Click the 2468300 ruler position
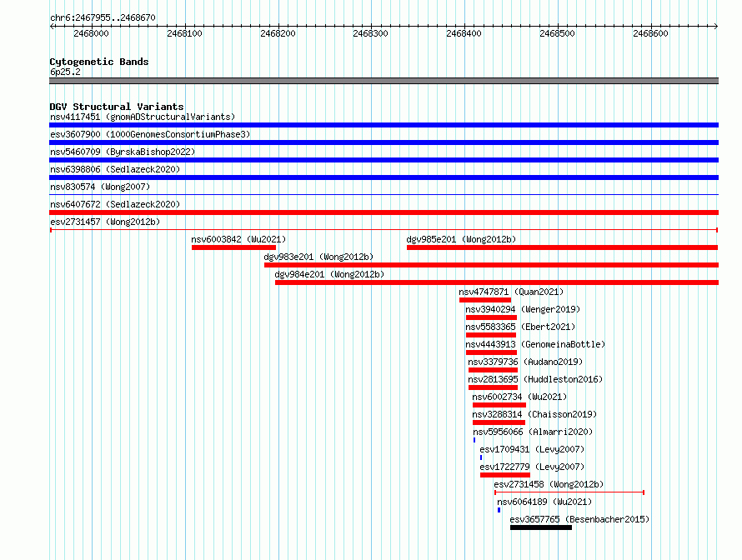The image size is (742, 560). (370, 33)
